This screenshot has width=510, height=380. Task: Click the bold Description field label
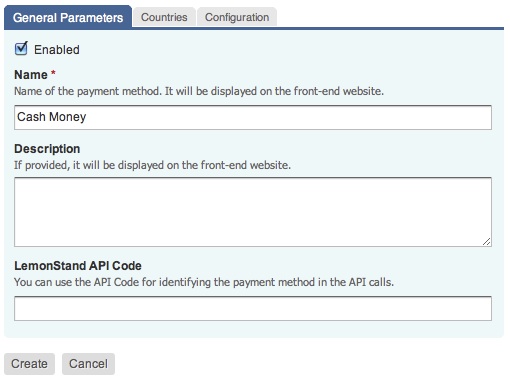point(47,149)
